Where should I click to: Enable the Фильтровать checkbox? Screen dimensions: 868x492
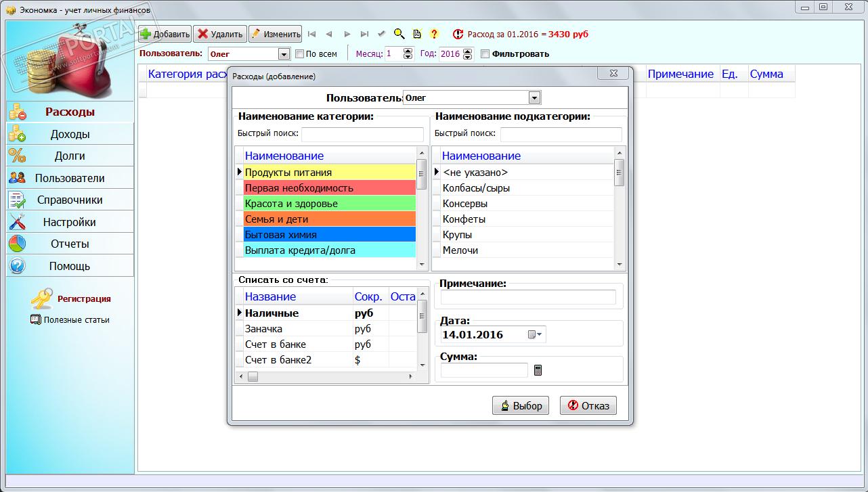click(485, 54)
